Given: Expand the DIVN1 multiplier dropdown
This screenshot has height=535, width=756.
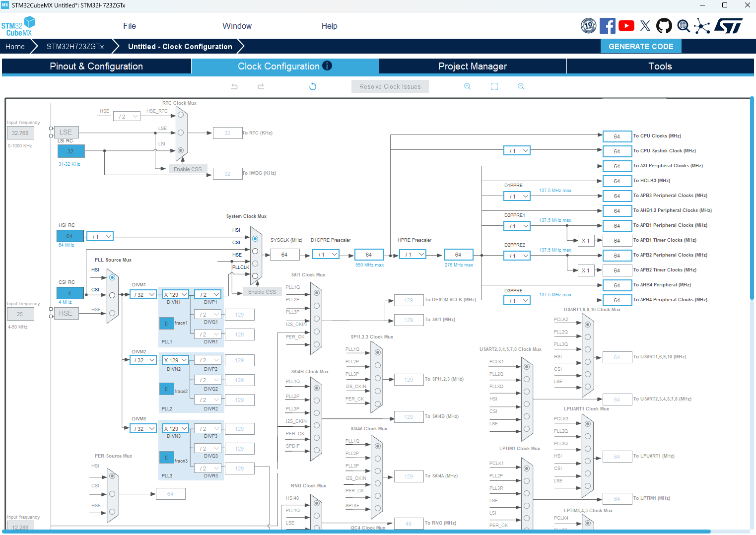Looking at the screenshot, I should coord(175,294).
